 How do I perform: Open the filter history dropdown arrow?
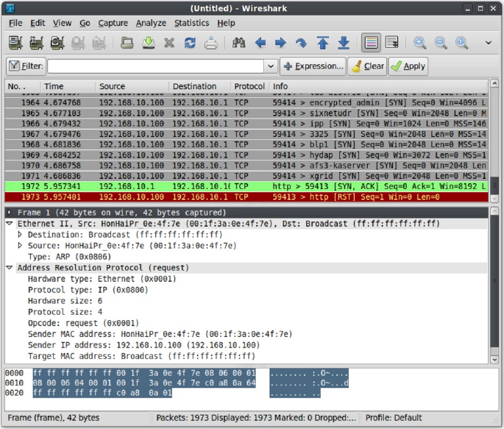tap(271, 66)
